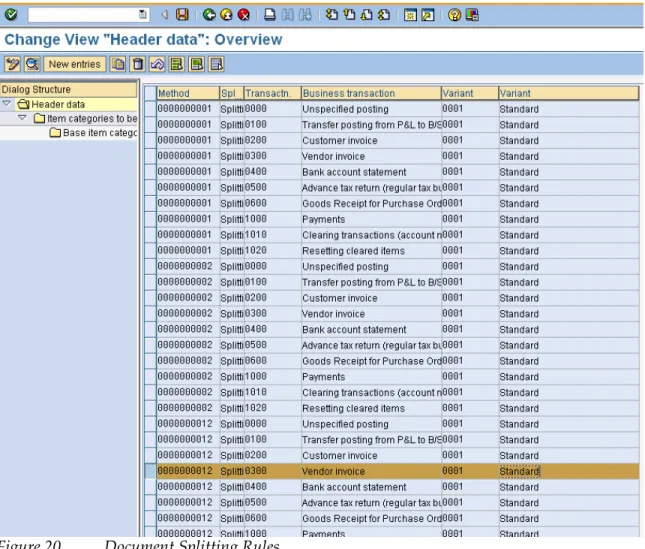Screen dimensions: 645x549
Task: Click the Deselect all icon
Action: click(216, 64)
